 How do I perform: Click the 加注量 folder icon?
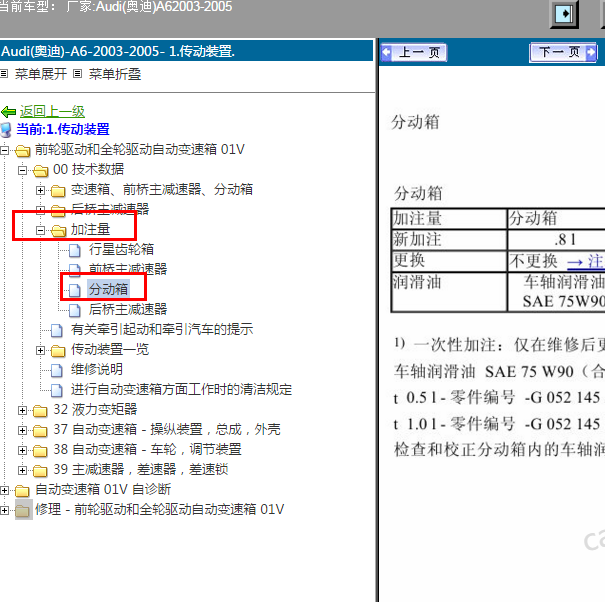pyautogui.click(x=58, y=230)
